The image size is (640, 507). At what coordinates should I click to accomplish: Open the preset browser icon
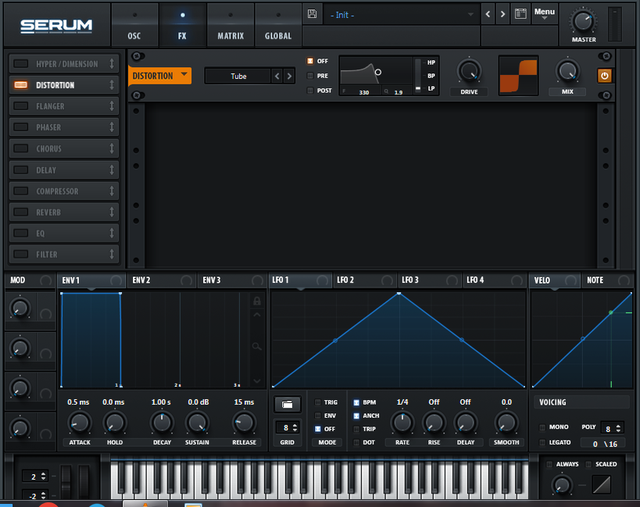[520, 14]
